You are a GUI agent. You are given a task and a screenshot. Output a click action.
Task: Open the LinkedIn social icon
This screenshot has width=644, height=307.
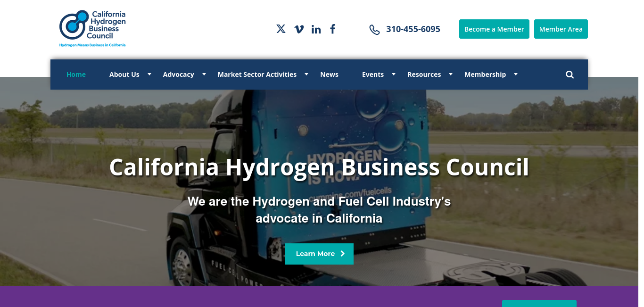pos(316,29)
